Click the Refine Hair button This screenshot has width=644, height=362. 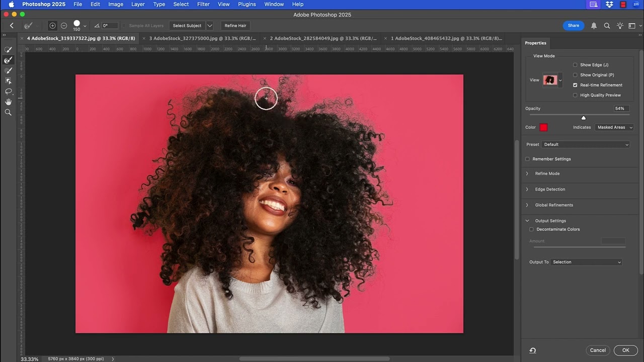tap(235, 26)
